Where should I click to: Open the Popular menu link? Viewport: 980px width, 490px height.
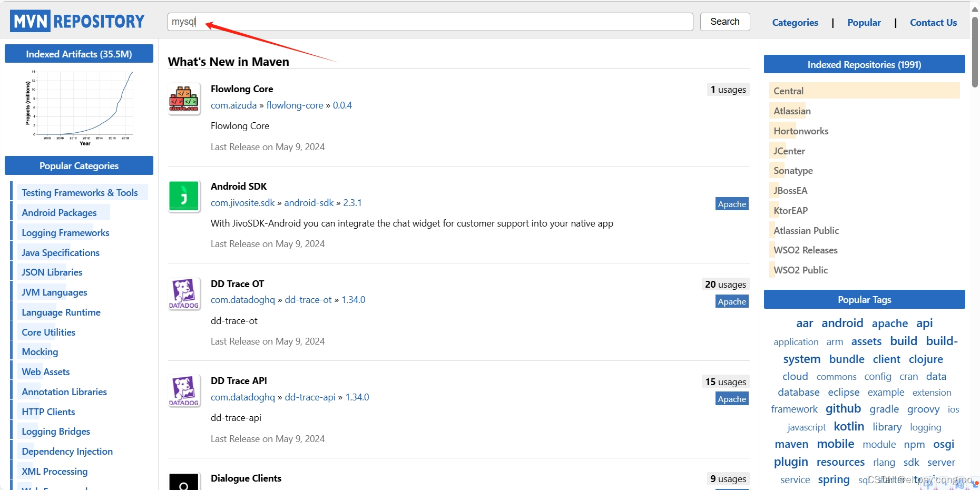[x=864, y=23]
